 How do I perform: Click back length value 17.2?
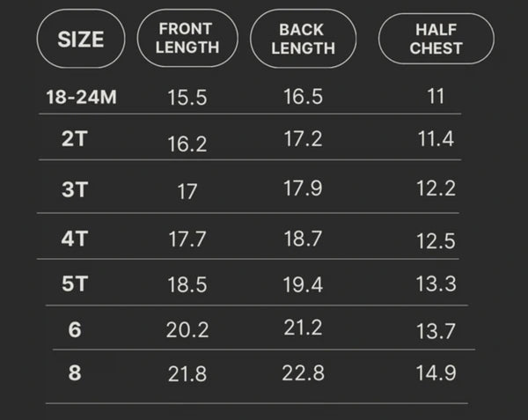click(303, 138)
